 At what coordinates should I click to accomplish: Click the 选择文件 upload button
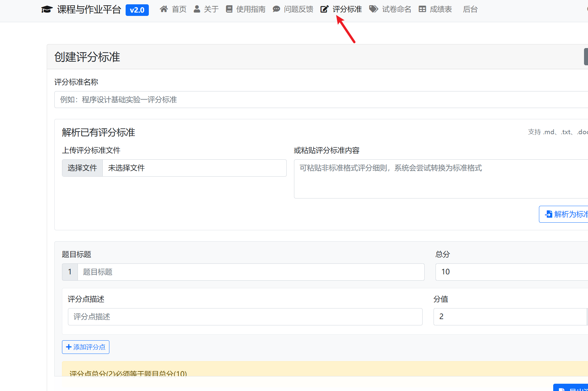coord(82,168)
